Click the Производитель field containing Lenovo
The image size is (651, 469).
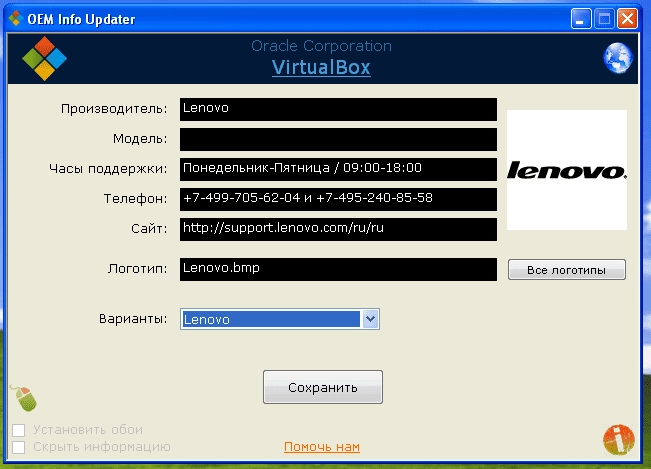pos(338,109)
